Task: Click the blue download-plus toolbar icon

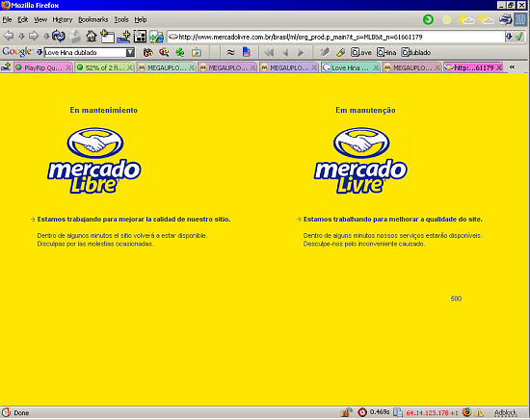Action: tap(123, 37)
